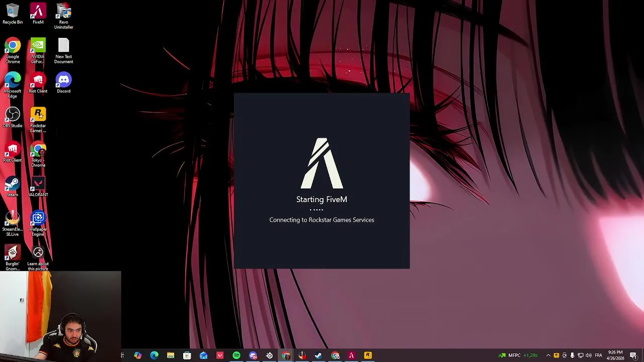Open the clock showing 9:26 PM

tap(616, 355)
